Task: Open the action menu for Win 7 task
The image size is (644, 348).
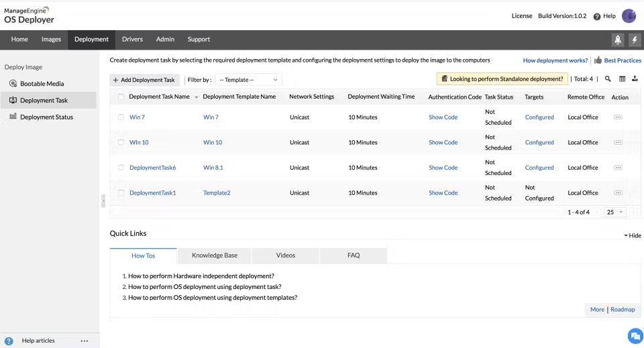Action: [x=618, y=117]
